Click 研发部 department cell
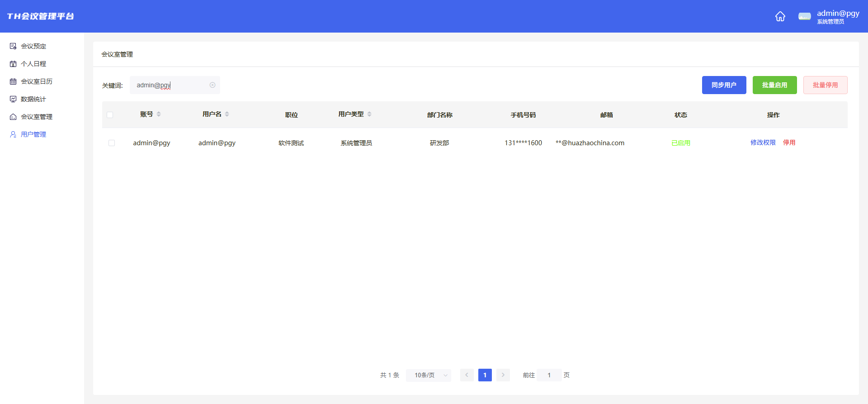The height and width of the screenshot is (404, 868). [x=439, y=143]
